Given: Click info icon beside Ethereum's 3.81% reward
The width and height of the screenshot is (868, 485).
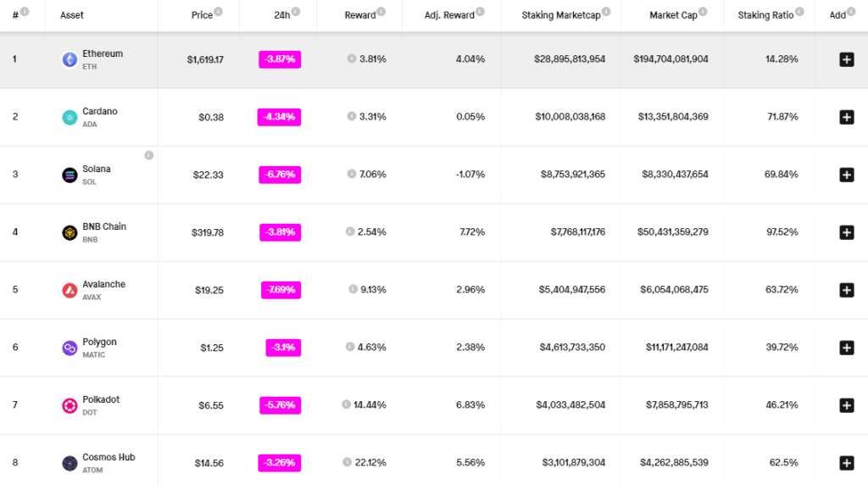Looking at the screenshot, I should tap(352, 59).
